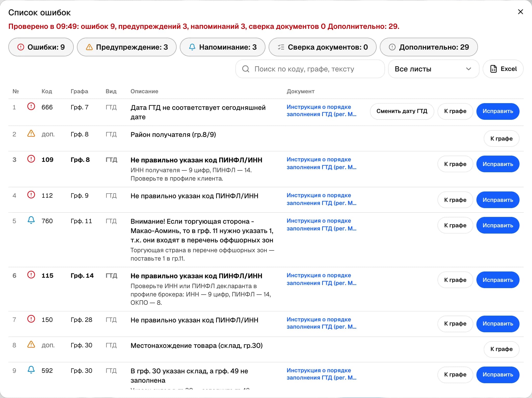Image resolution: width=532 pixels, height=398 pixels.
Task: Export the list with the Excel button
Action: (503, 69)
